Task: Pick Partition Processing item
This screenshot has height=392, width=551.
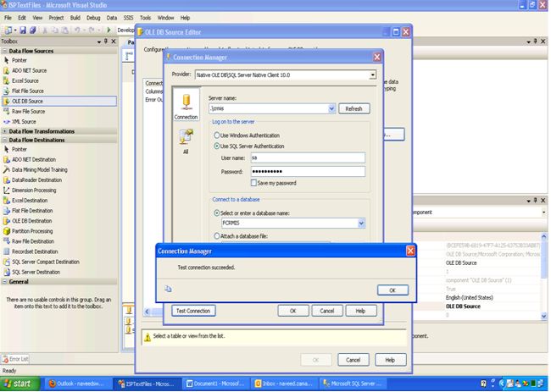Action: (x=31, y=231)
